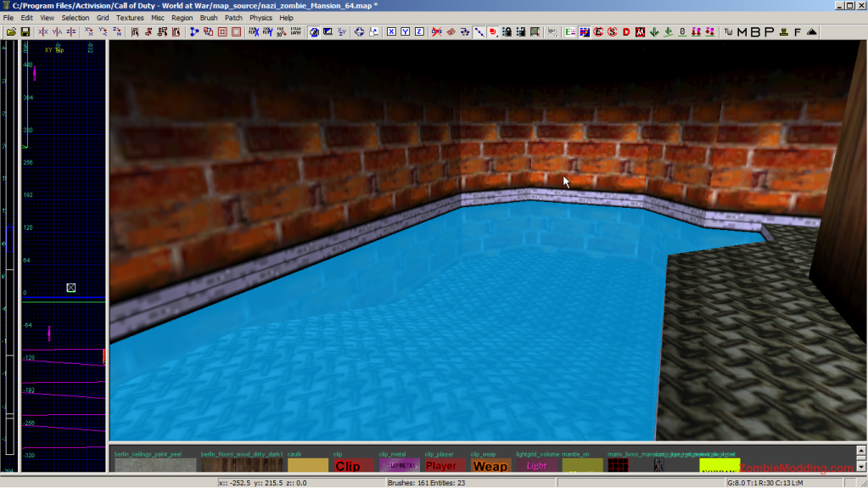This screenshot has height=488, width=868.
Task: Toggle the boxed Y axis lock
Action: [x=406, y=32]
